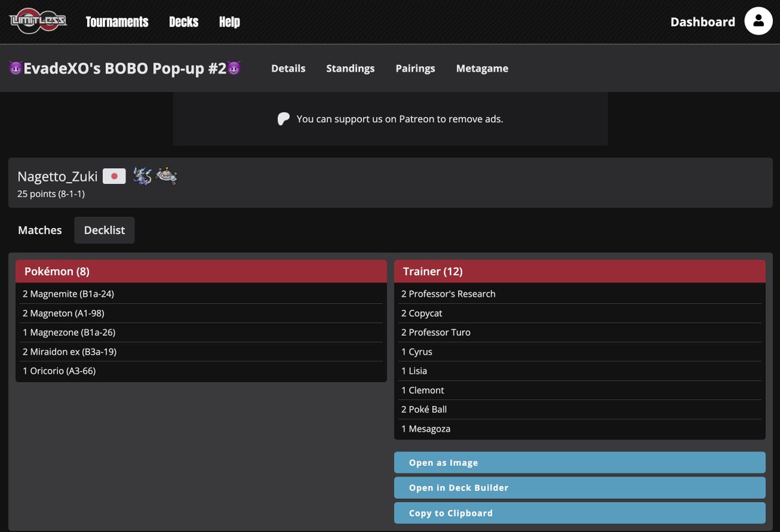The width and height of the screenshot is (780, 532).
Task: Click the Trainer (12) section header
Action: [x=580, y=272]
